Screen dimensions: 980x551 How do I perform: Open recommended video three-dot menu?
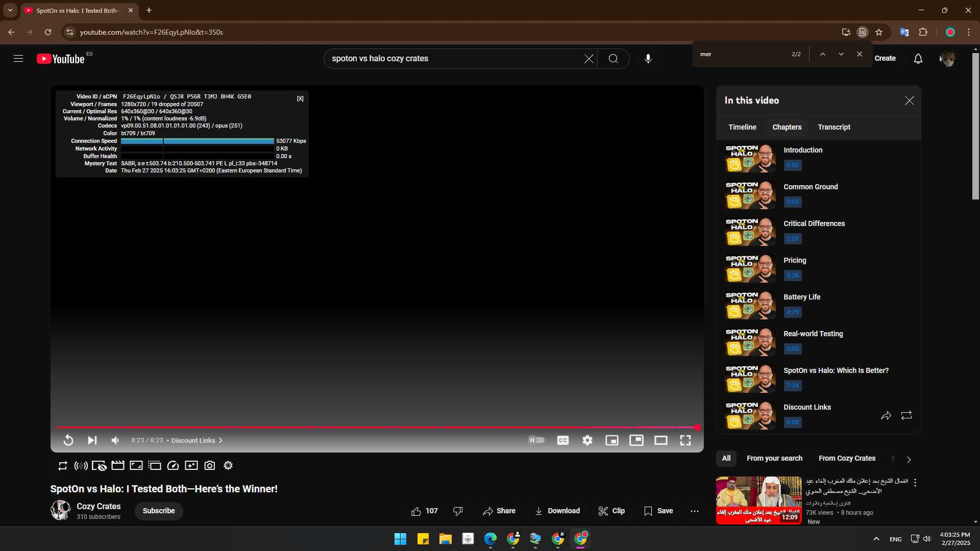click(915, 483)
